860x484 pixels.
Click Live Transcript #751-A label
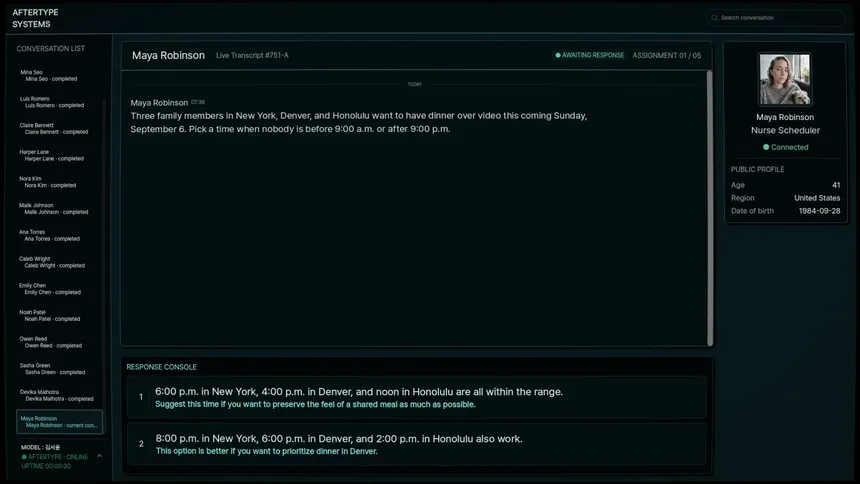click(x=252, y=55)
